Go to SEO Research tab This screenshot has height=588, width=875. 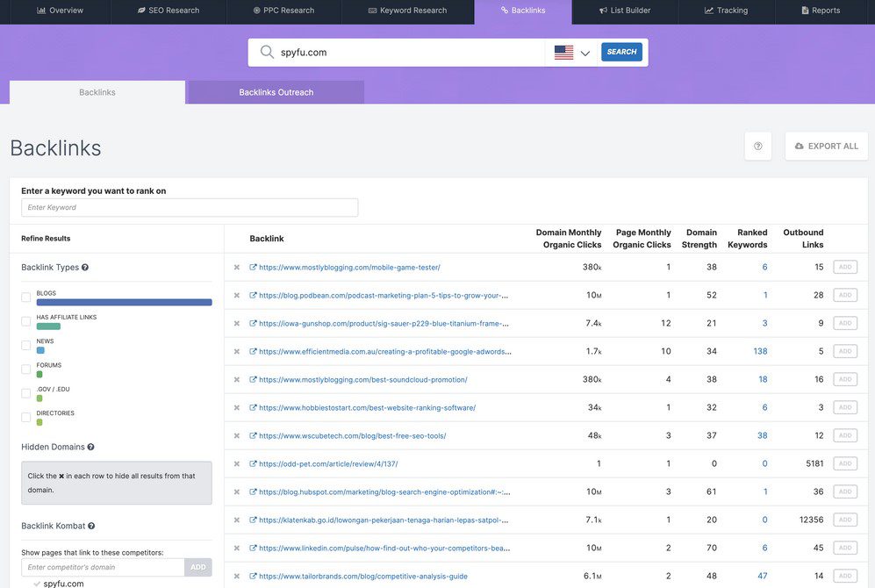169,11
